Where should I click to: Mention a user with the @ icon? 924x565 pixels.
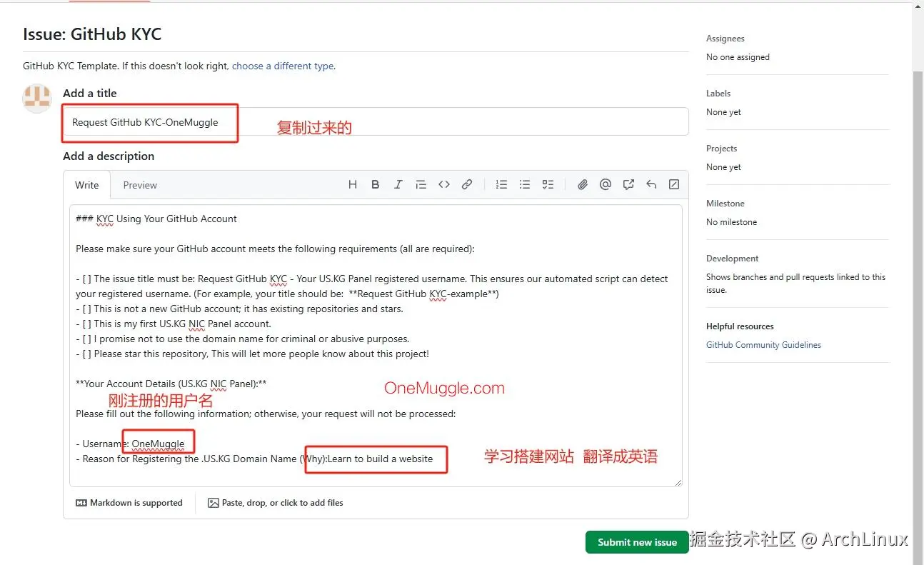[606, 184]
